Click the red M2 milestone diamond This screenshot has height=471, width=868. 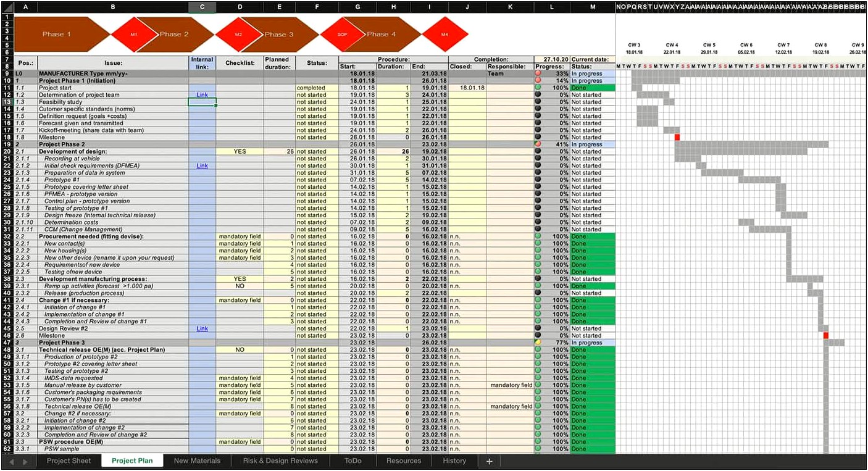pos(238,35)
